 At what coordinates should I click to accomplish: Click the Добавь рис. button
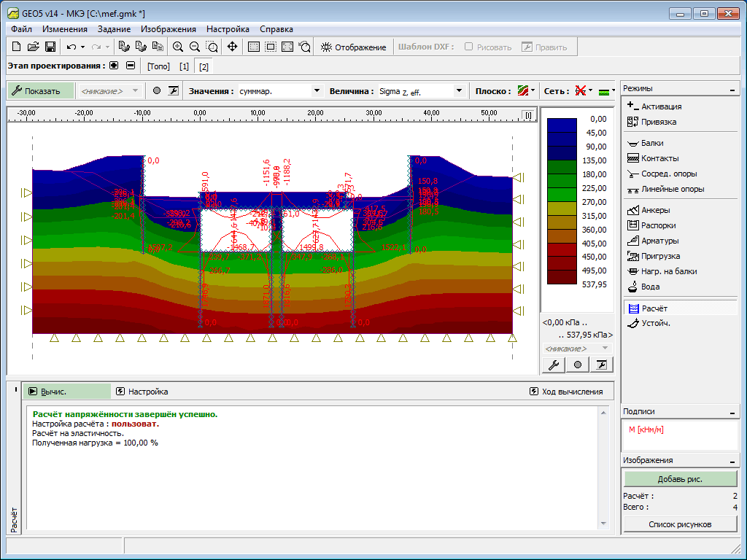(680, 478)
